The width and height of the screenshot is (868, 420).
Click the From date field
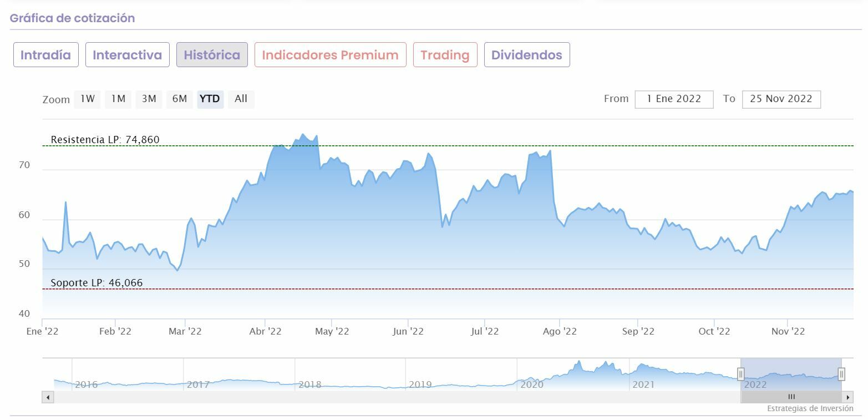(x=674, y=99)
